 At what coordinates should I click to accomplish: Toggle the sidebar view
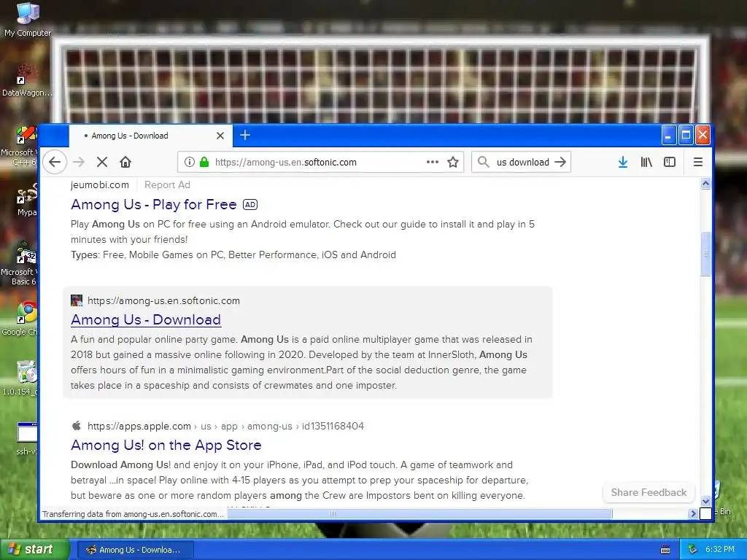[670, 162]
